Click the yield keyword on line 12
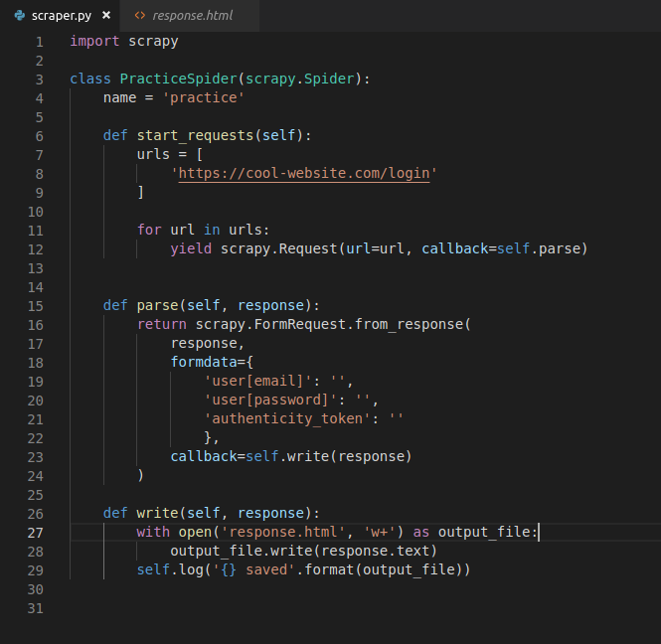This screenshot has height=644, width=661. [x=191, y=248]
